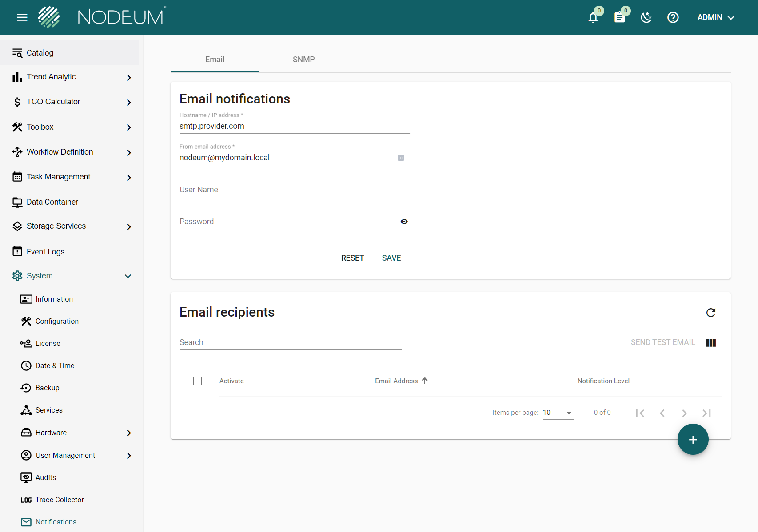Screen dimensions: 758x532
Task: Click the User Management person icon
Action: [x=26, y=455]
